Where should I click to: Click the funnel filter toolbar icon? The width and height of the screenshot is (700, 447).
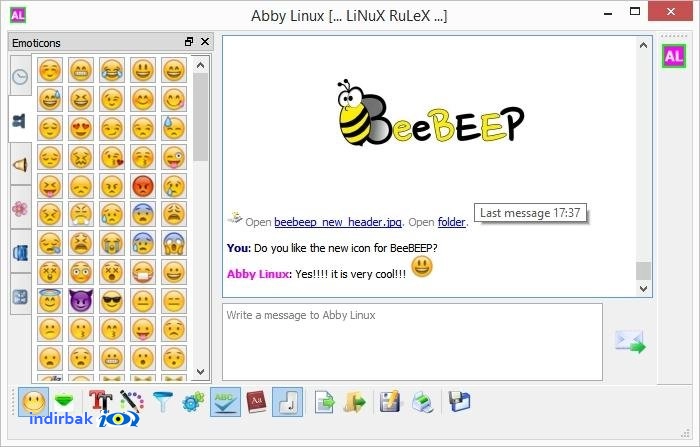pyautogui.click(x=162, y=402)
